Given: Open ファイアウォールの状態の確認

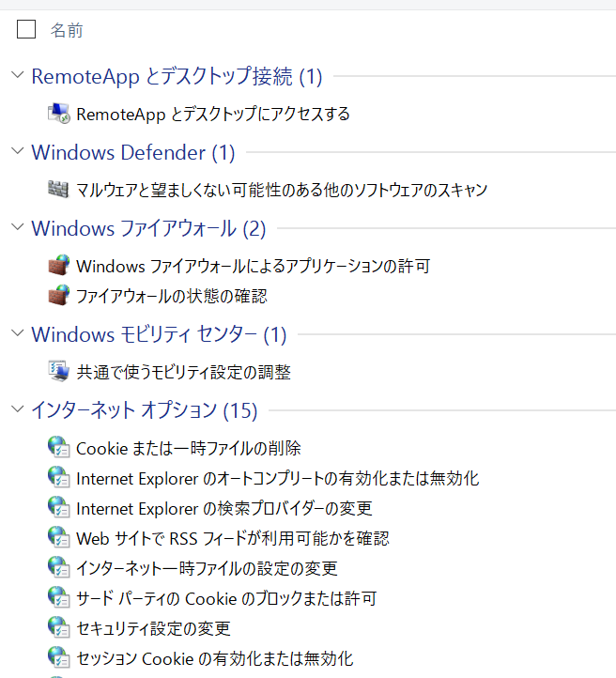Looking at the screenshot, I should (172, 296).
